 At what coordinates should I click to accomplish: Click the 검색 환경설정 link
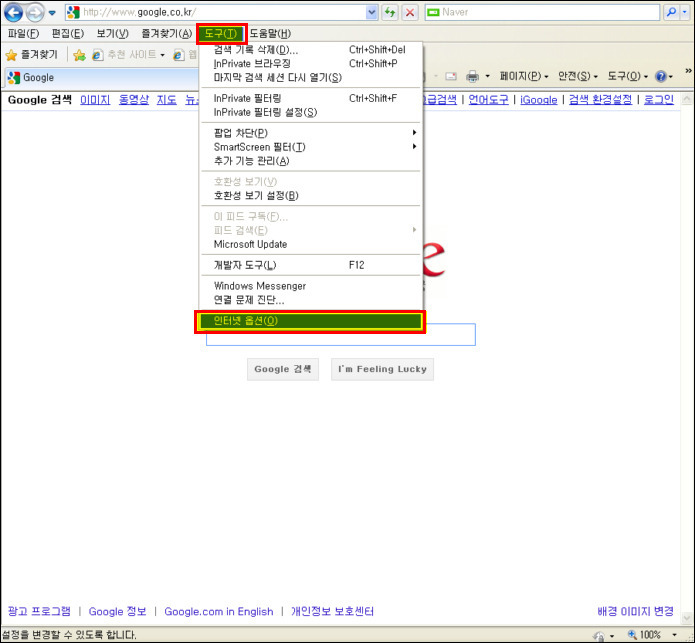600,100
